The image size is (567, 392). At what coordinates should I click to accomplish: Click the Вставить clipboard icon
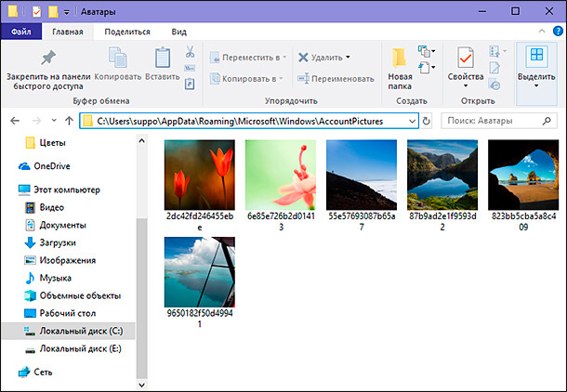click(x=162, y=58)
